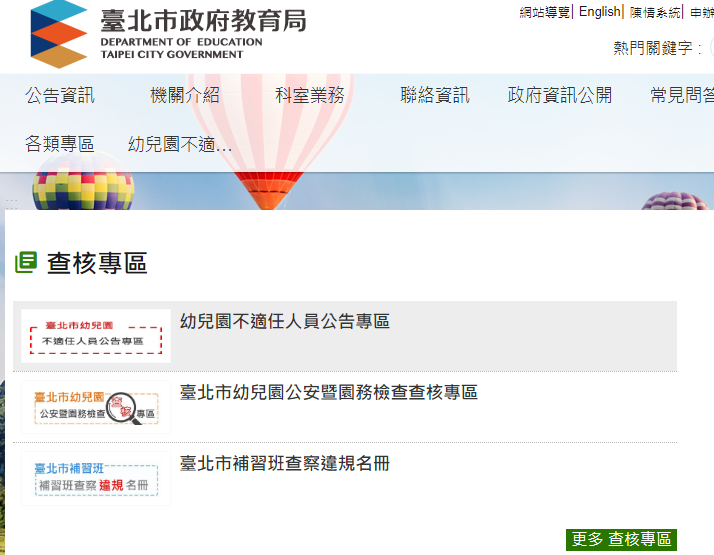Open the 補習班查察違規名冊 banner thumbnail
Image resolution: width=714 pixels, height=555 pixels.
[x=95, y=478]
